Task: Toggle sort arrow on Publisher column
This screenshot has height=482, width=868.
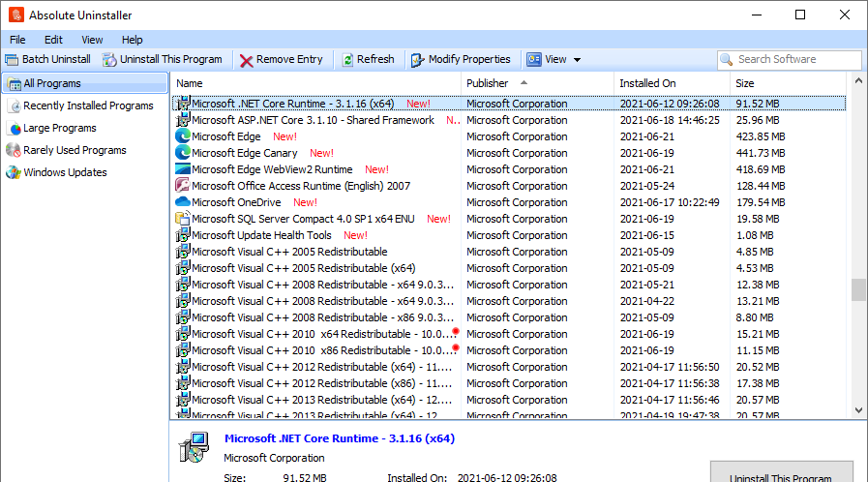Action: [x=524, y=83]
